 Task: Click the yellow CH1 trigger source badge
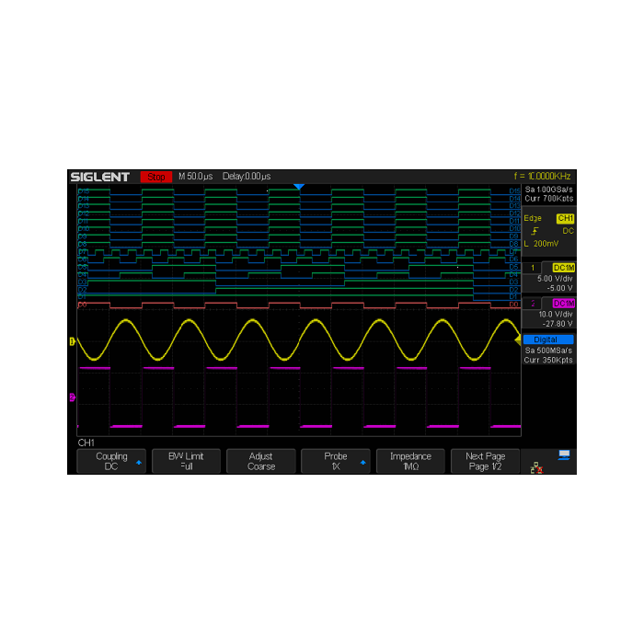[565, 218]
